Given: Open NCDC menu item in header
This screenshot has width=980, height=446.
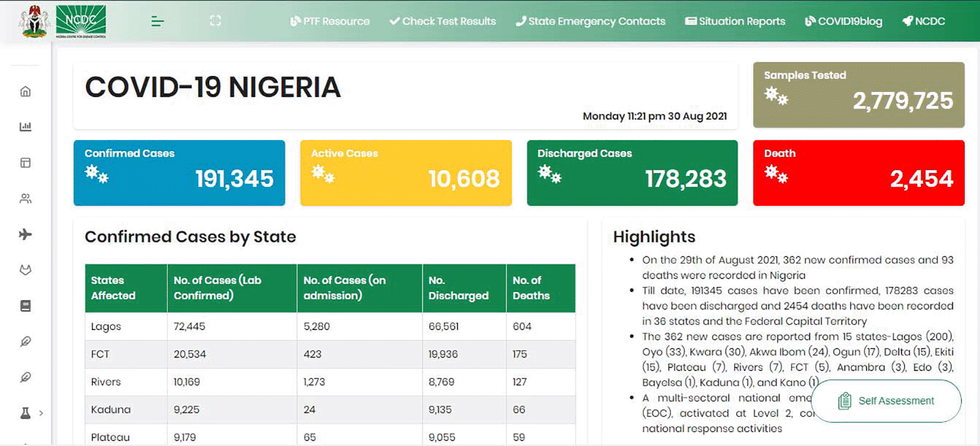Looking at the screenshot, I should pyautogui.click(x=924, y=21).
